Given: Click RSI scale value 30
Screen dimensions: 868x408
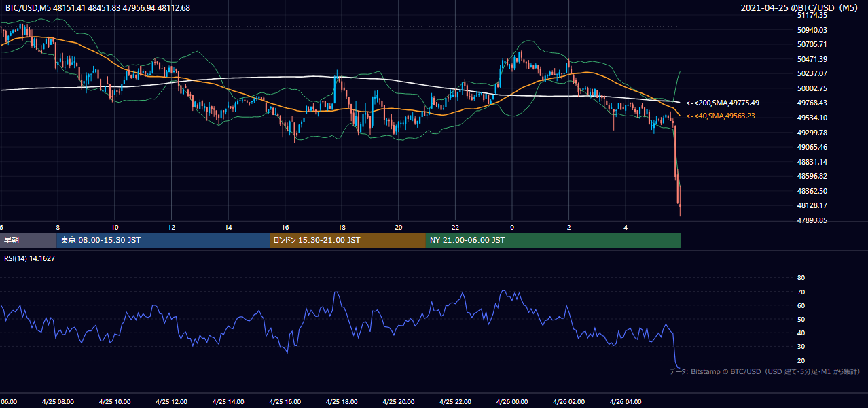Looking at the screenshot, I should click(801, 347).
